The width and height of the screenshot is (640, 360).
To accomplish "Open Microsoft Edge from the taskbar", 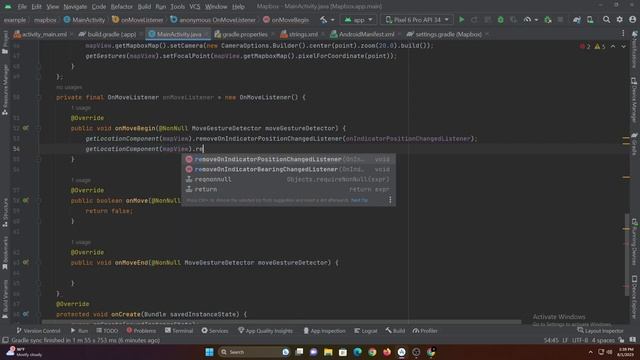I will tap(358, 352).
